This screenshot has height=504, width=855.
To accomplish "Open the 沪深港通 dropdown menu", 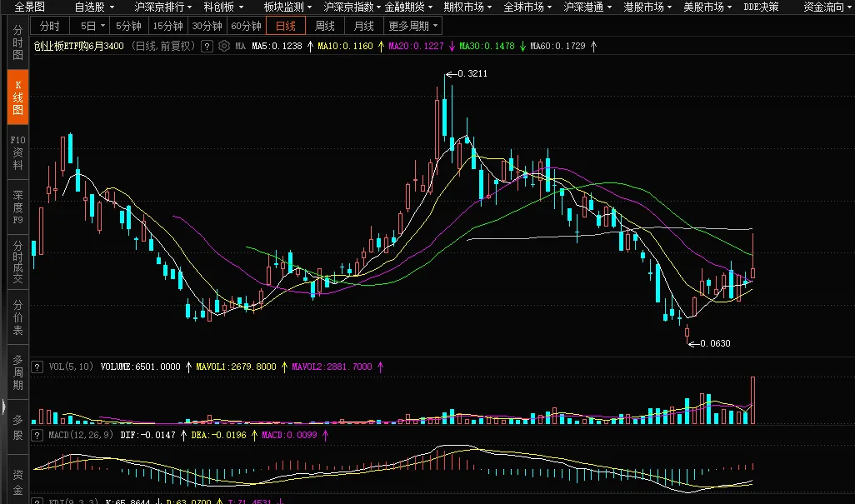I will 587,7.
